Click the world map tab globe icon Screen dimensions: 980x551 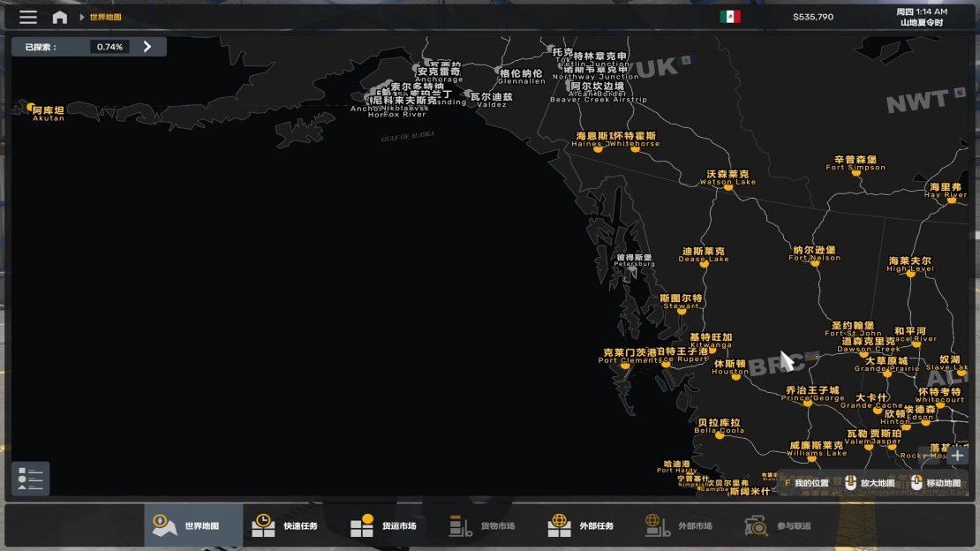[164, 525]
